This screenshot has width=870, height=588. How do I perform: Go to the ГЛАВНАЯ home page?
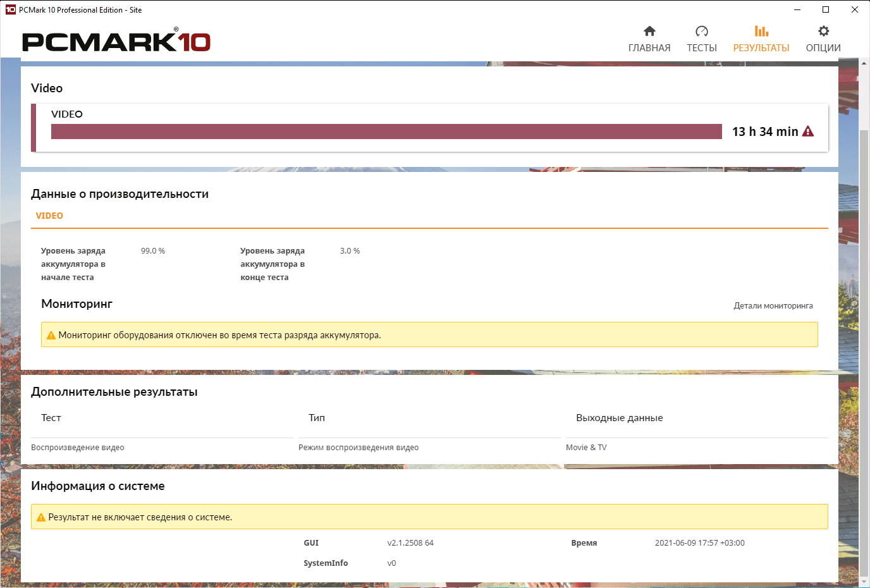(x=649, y=39)
